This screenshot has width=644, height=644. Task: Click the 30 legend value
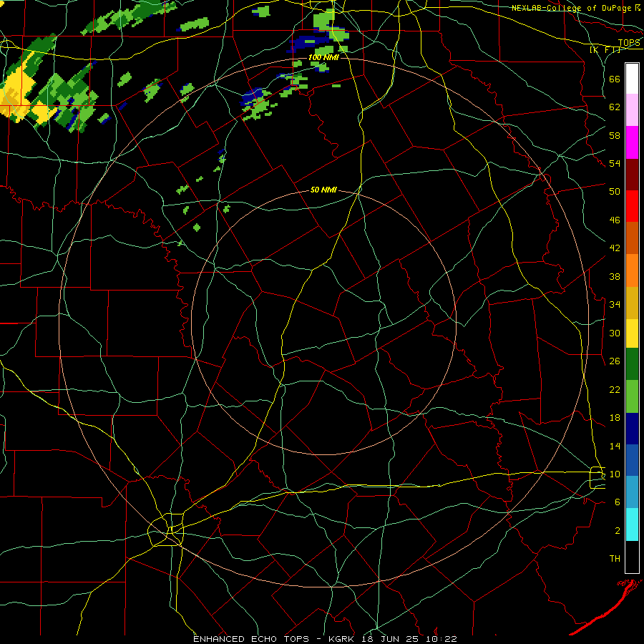[x=615, y=333]
